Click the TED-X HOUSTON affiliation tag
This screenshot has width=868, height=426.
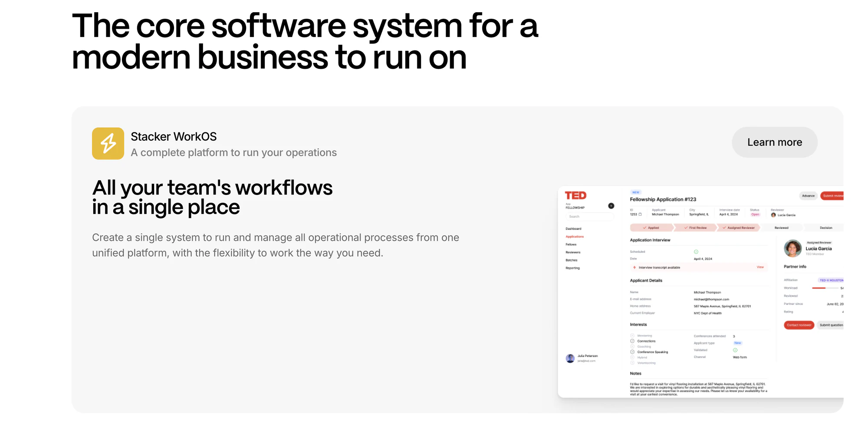point(831,280)
